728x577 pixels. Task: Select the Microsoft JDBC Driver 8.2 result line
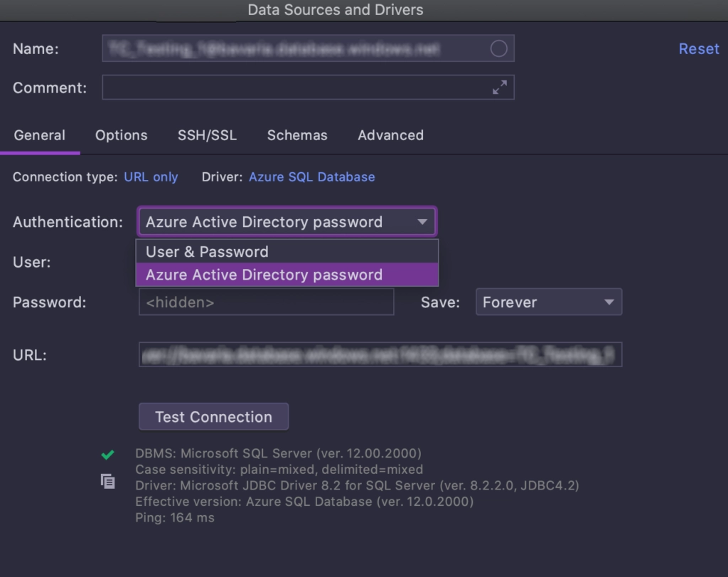click(357, 485)
